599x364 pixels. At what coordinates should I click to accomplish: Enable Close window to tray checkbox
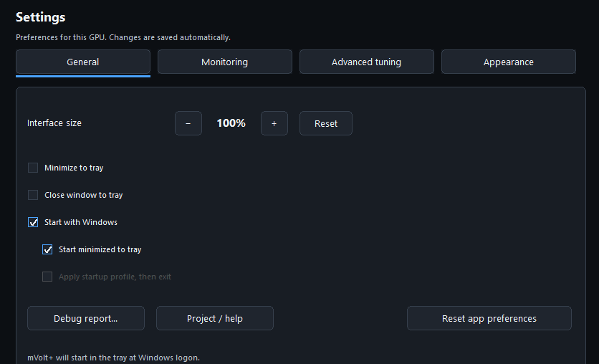point(33,195)
